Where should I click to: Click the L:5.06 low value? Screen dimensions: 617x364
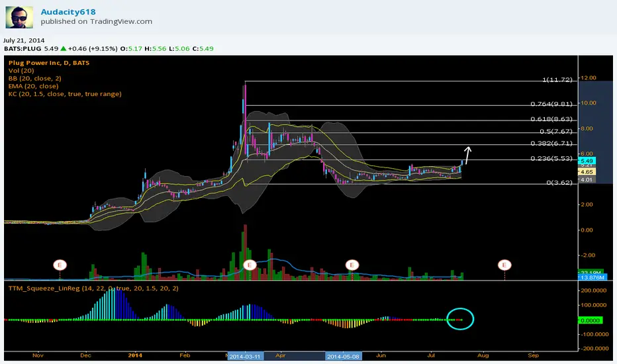179,49
